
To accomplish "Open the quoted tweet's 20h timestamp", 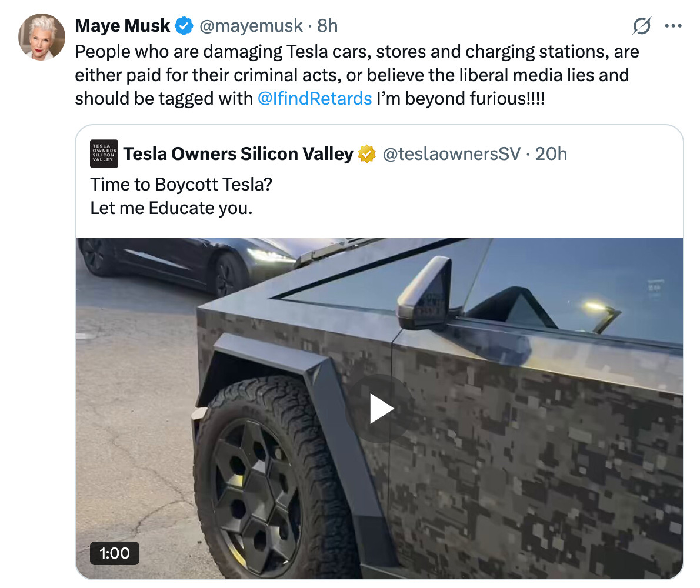I will coord(551,154).
